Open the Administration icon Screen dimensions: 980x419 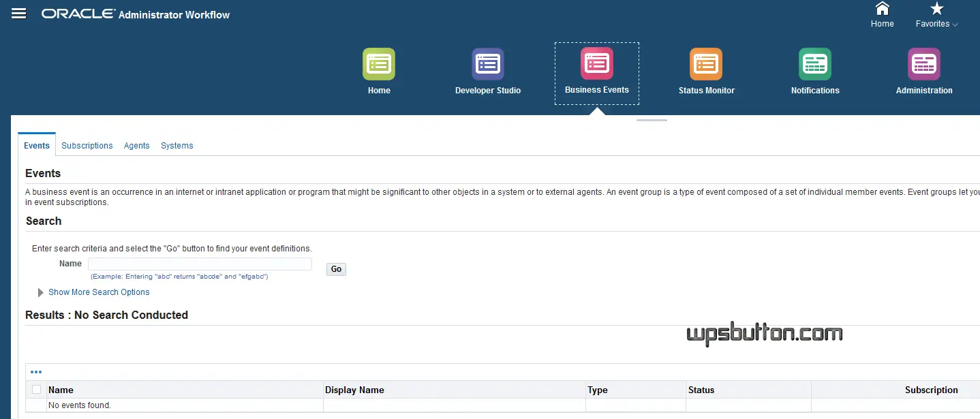[924, 64]
